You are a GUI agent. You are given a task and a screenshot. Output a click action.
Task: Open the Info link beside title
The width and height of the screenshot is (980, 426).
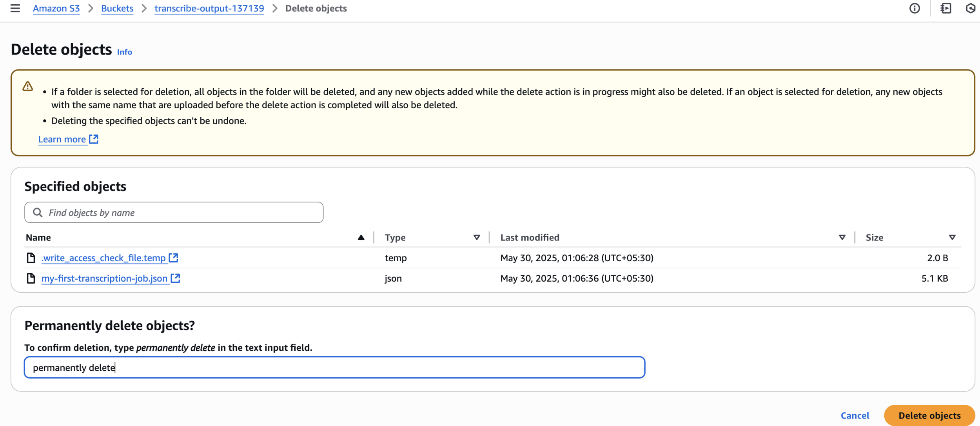point(124,52)
